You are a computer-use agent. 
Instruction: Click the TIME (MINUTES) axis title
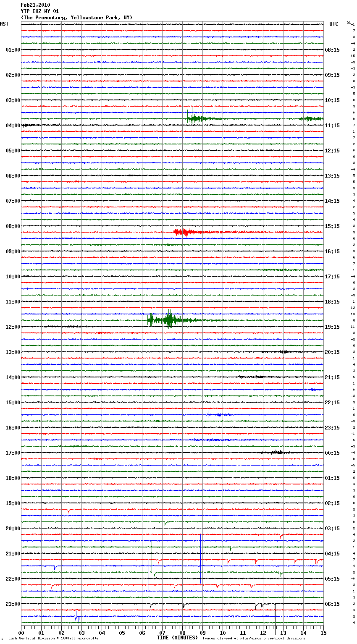pyautogui.click(x=177, y=638)
